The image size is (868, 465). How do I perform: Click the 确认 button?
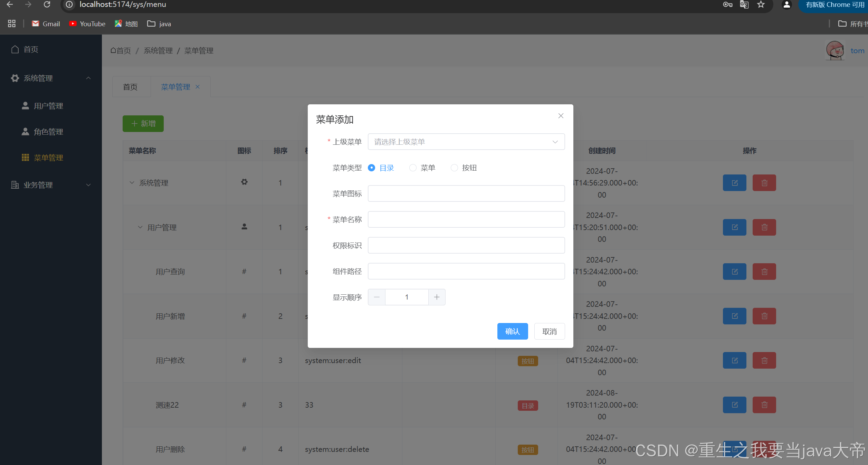pos(512,331)
